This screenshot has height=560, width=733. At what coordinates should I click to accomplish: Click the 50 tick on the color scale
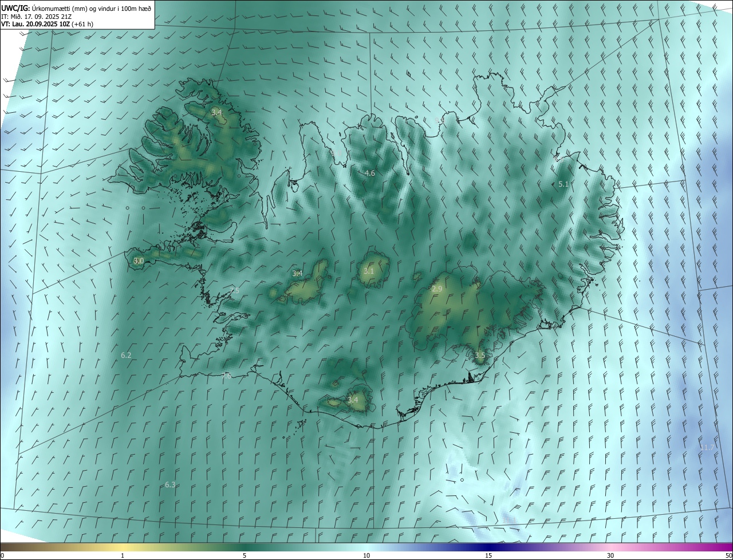[728, 555]
